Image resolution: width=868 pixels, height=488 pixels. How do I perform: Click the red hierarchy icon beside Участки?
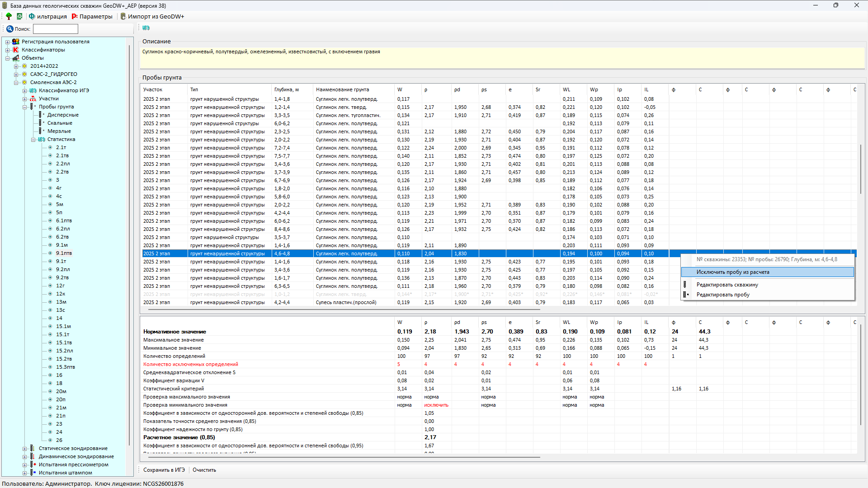[x=33, y=99]
